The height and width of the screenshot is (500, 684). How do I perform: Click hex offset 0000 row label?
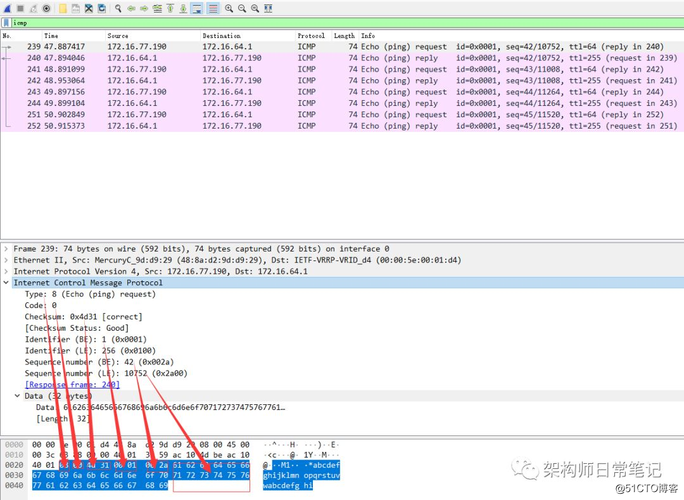[14, 445]
